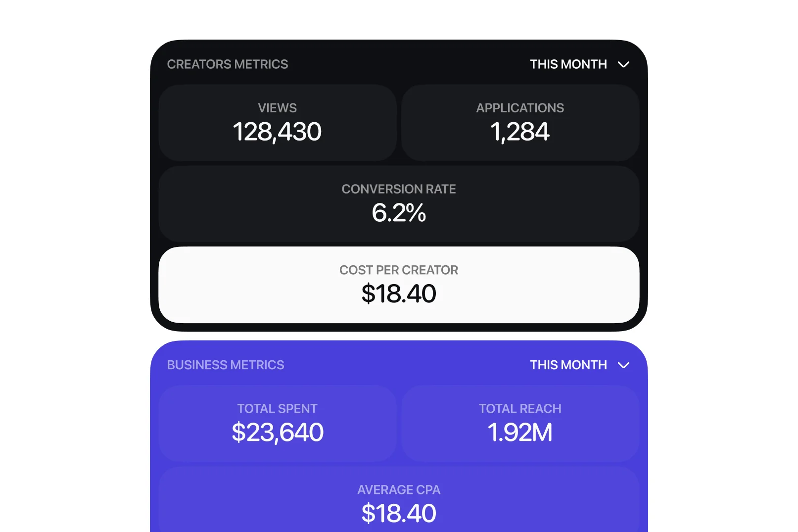The width and height of the screenshot is (798, 532).
Task: Click the $23,640 total spent amount
Action: [278, 433]
